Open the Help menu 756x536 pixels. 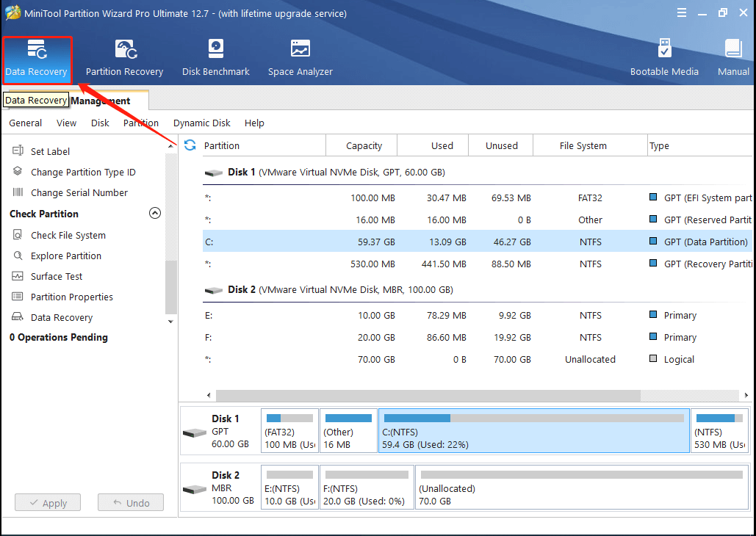click(x=254, y=123)
